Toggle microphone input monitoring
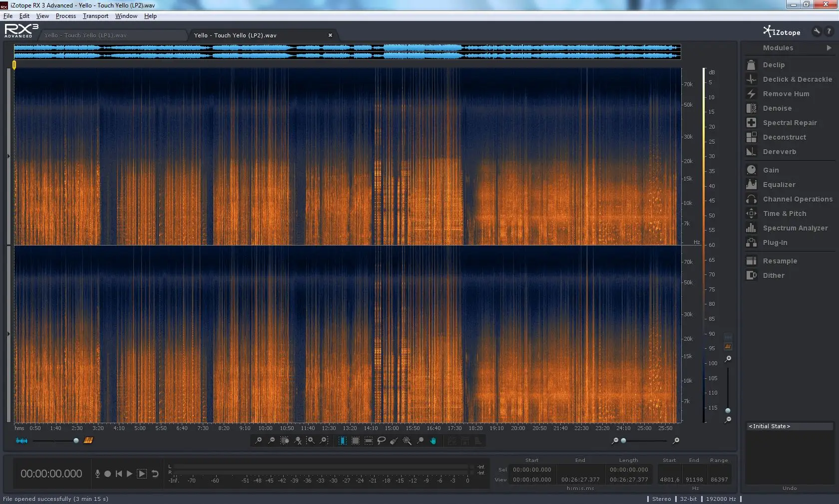 pyautogui.click(x=97, y=474)
